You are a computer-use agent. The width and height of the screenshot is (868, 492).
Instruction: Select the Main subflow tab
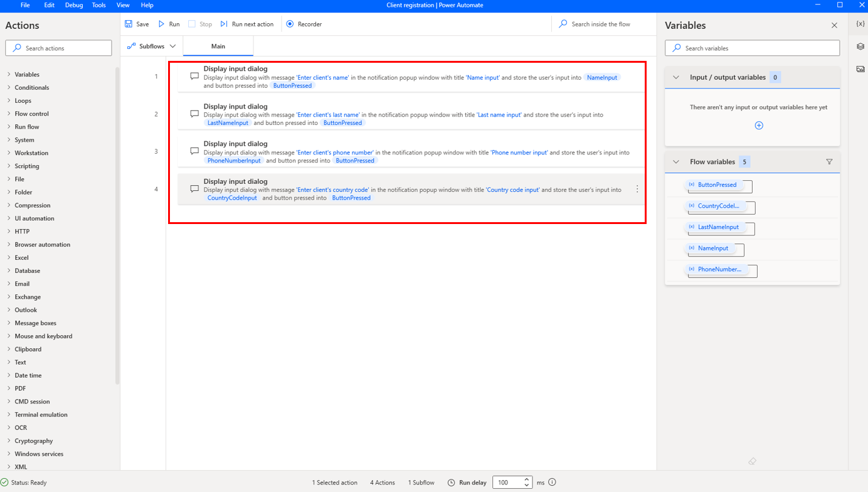[218, 46]
